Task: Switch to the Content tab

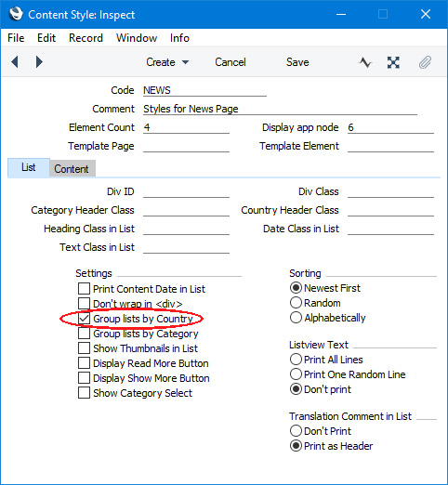Action: click(72, 169)
